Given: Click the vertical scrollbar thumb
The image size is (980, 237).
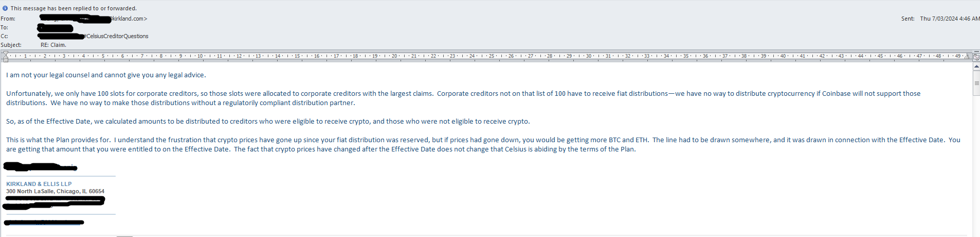Looking at the screenshot, I should (x=976, y=83).
